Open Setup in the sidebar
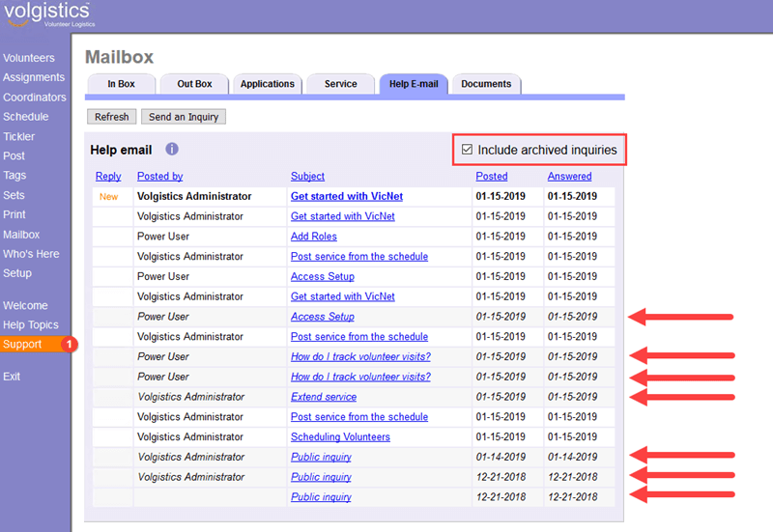 [17, 273]
